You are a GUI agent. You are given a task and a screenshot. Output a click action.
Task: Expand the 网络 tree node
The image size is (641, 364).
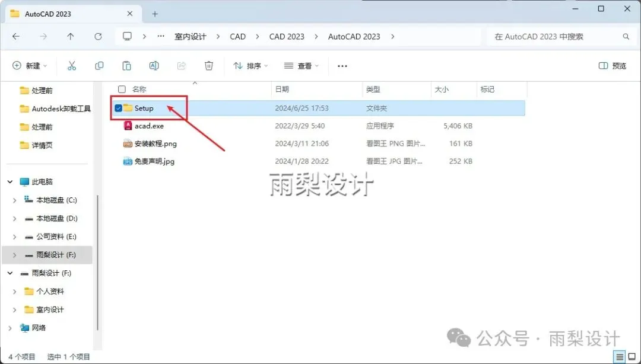pyautogui.click(x=10, y=328)
